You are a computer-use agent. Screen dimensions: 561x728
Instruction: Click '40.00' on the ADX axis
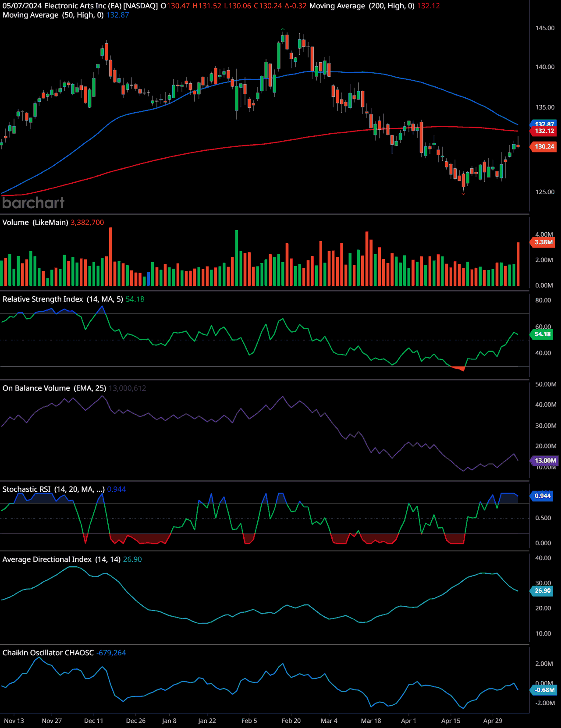[x=543, y=558]
